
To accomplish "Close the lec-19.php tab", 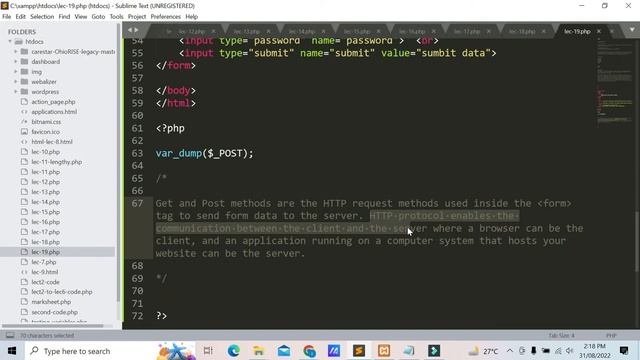I will click(599, 31).
